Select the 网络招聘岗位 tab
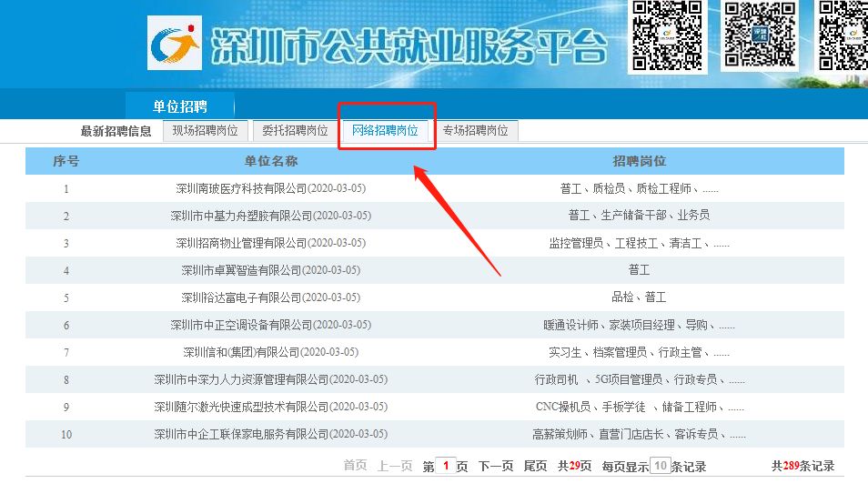 [x=385, y=131]
